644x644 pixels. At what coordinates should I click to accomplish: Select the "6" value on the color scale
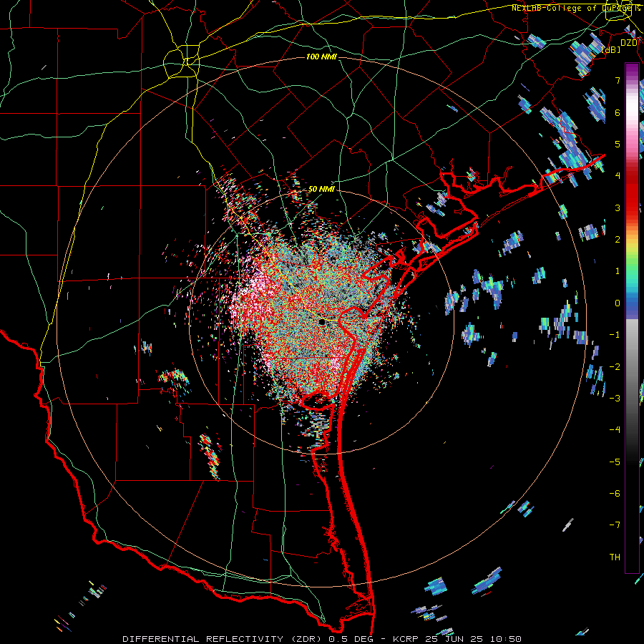pyautogui.click(x=618, y=112)
